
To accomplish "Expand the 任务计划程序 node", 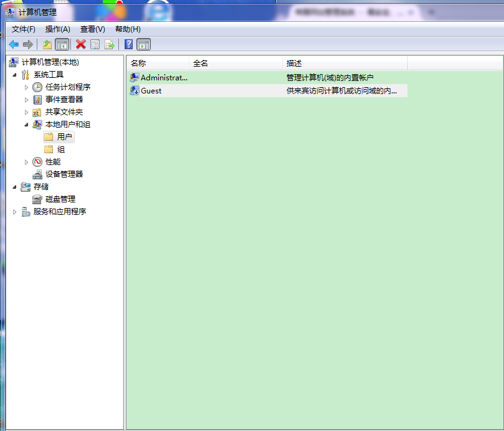I will click(26, 87).
